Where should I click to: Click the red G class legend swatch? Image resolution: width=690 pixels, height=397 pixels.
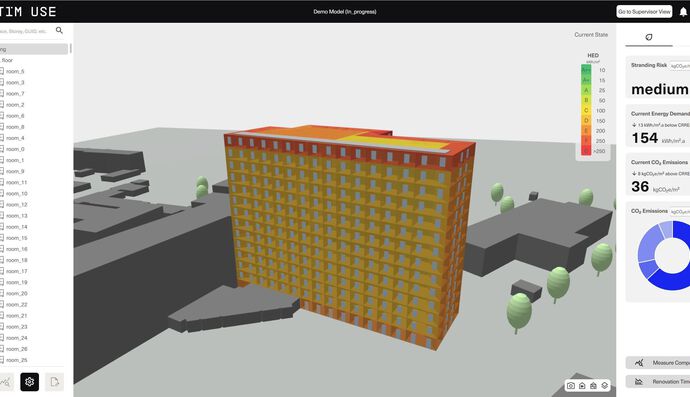[x=586, y=151]
